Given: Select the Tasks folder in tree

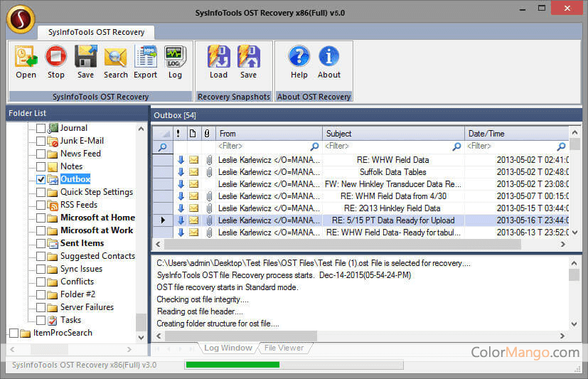Looking at the screenshot, I should click(70, 320).
